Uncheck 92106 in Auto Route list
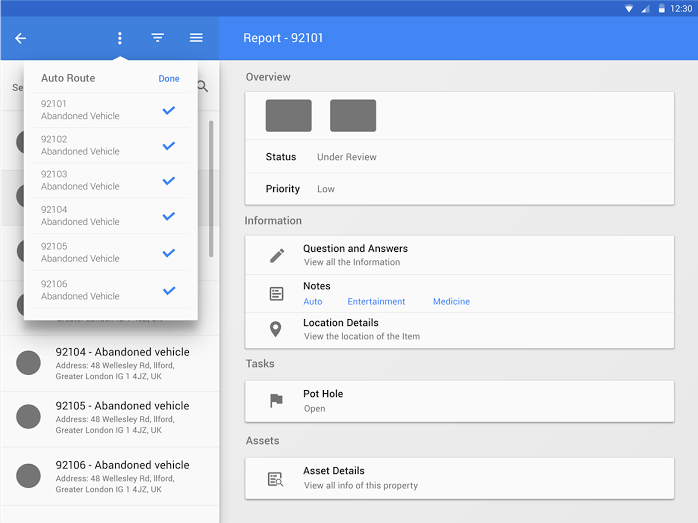Viewport: 698px width, 523px height. (169, 291)
